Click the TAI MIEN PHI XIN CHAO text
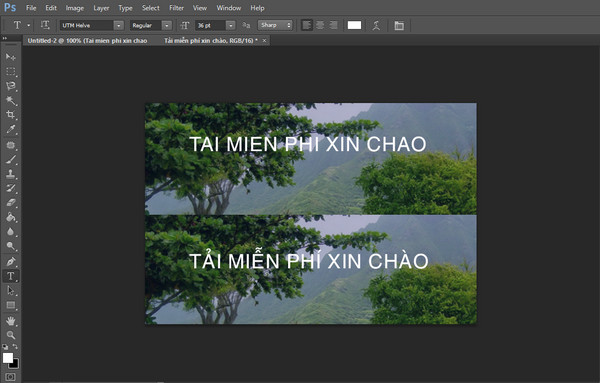Screen dimensions: 600x383 (x=308, y=144)
